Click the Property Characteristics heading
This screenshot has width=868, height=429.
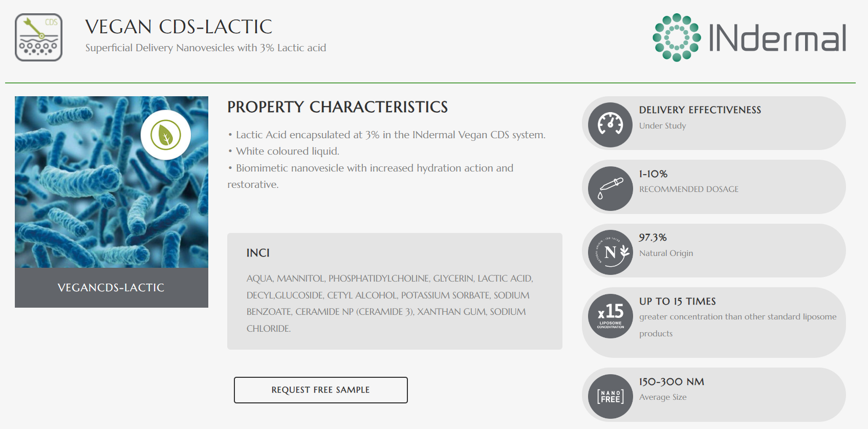(337, 107)
